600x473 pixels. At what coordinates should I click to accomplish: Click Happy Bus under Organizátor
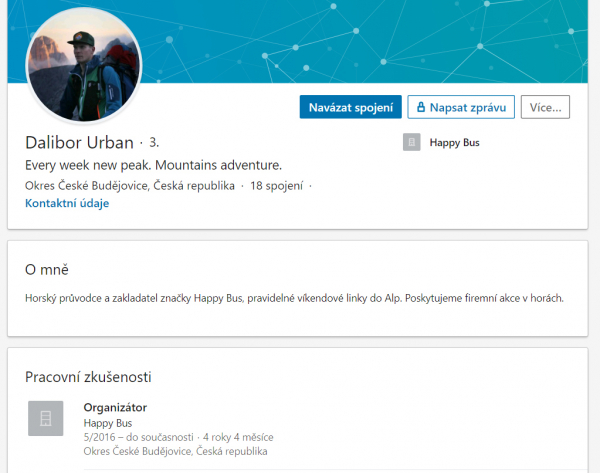pyautogui.click(x=108, y=423)
